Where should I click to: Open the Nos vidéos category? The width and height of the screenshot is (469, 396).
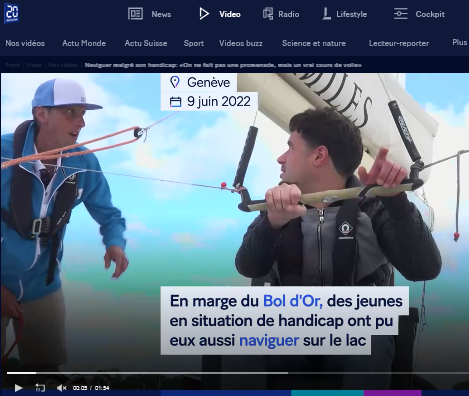tap(25, 43)
